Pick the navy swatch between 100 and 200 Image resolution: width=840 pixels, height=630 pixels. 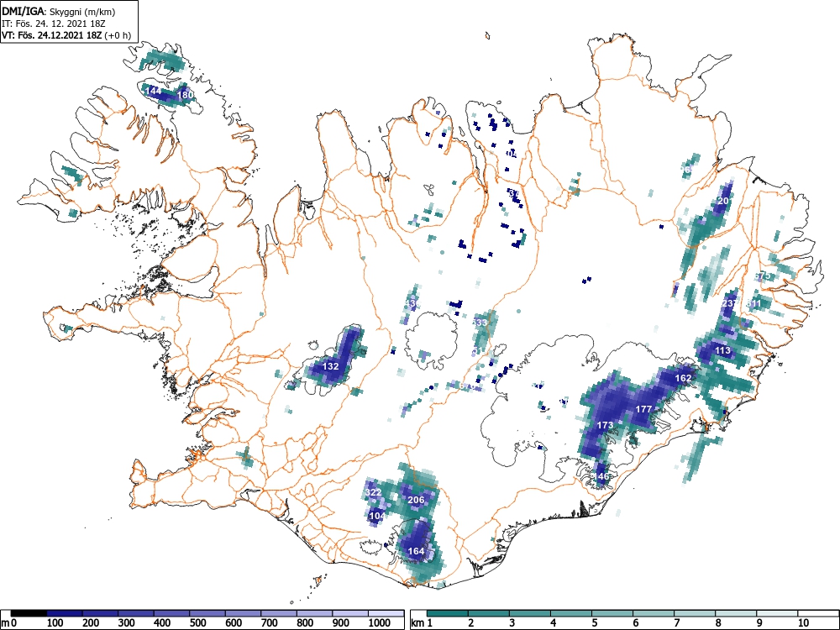click(x=65, y=613)
